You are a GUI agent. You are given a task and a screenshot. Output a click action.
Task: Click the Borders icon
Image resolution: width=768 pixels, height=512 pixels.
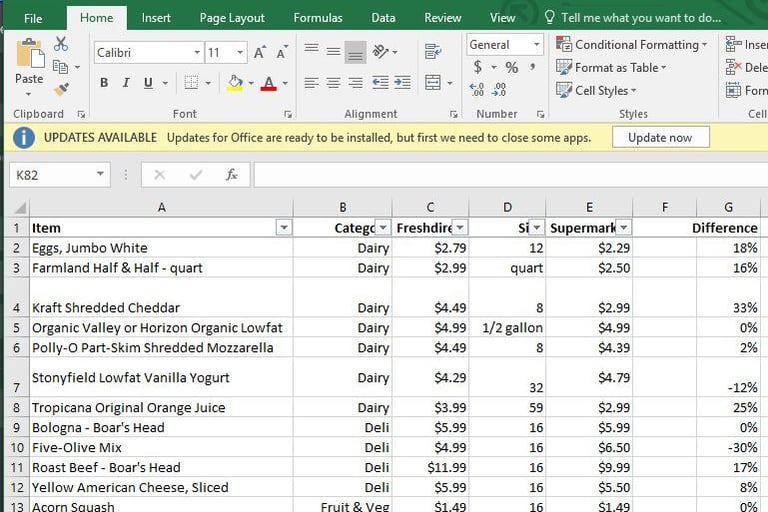click(191, 83)
